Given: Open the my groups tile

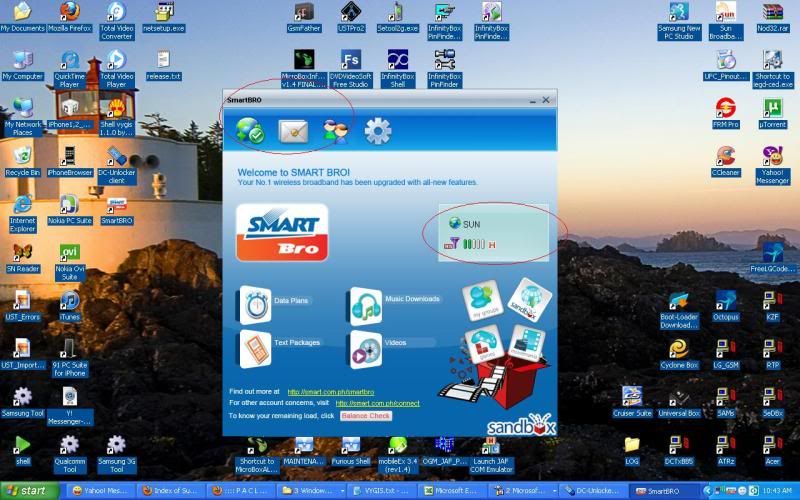Looking at the screenshot, I should 482,300.
